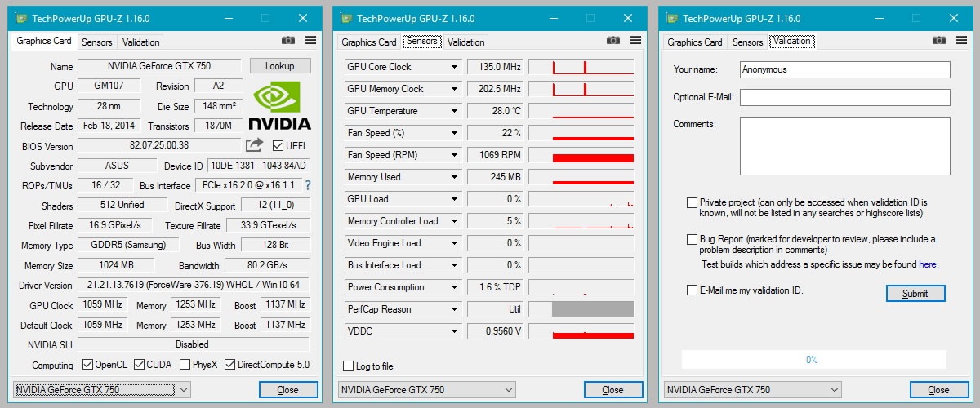Click the validation progress bar at 0%
This screenshot has height=408, width=980.
[813, 359]
